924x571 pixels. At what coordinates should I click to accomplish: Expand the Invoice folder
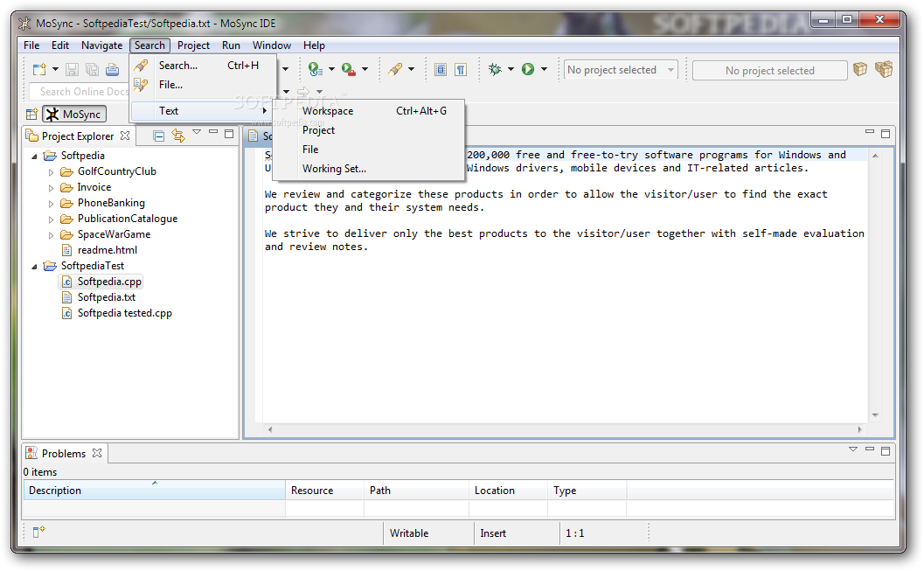[x=51, y=188]
